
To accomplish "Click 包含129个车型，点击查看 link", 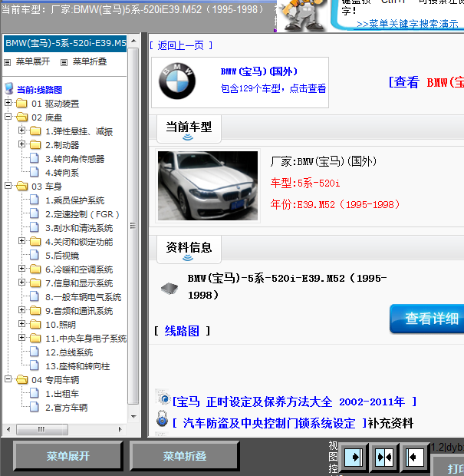I will [x=273, y=88].
